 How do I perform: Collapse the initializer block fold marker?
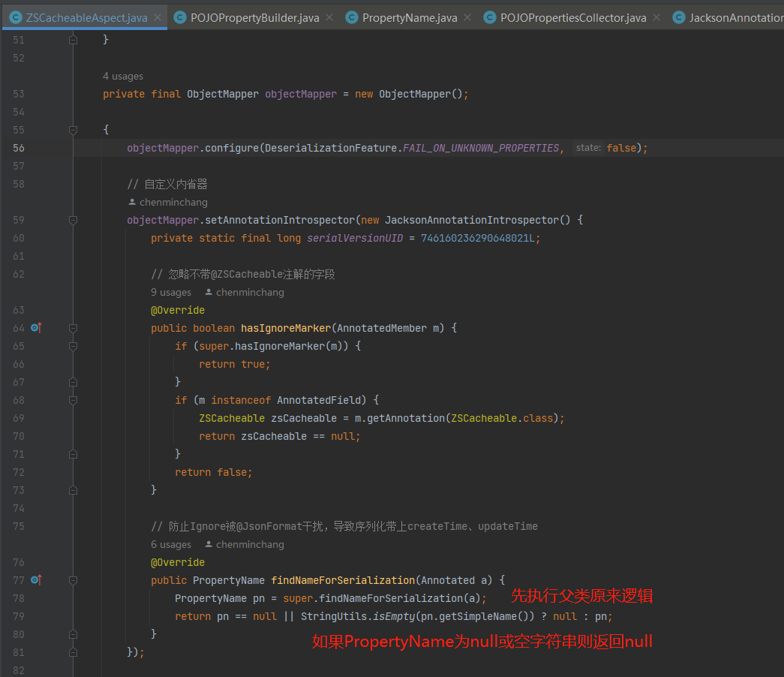tap(73, 130)
